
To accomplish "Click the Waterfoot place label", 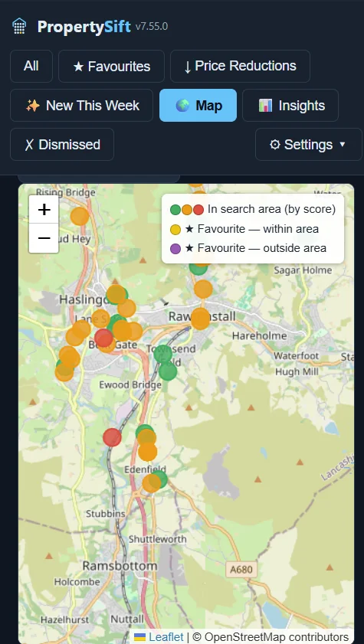I will [x=297, y=355].
